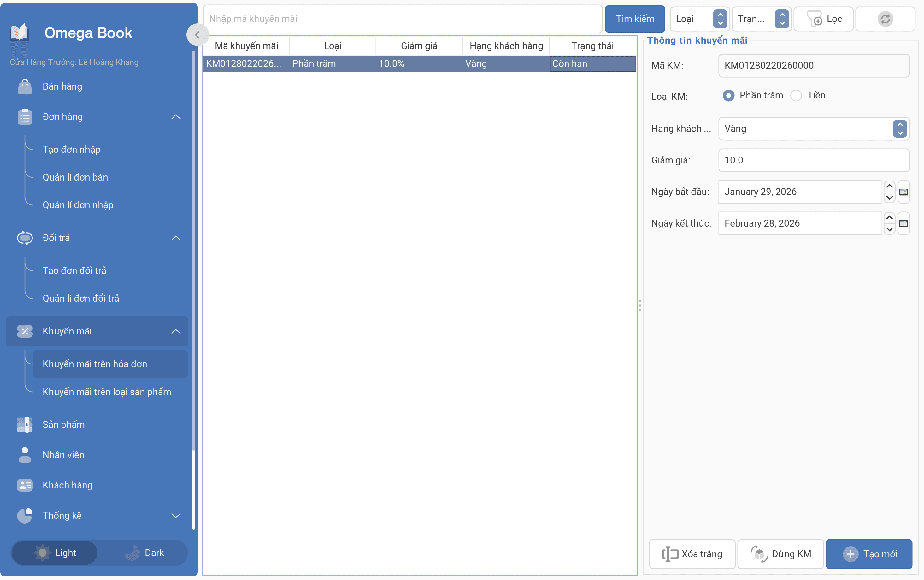Open calendar picker for Ngày bắt đầu
The width and height of the screenshot is (924, 580).
point(903,192)
